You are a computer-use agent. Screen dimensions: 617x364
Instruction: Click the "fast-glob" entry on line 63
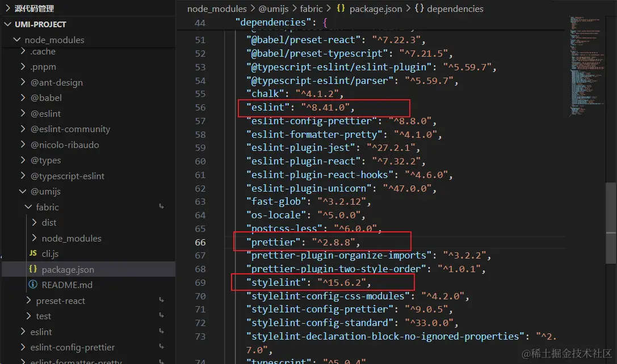[309, 202]
